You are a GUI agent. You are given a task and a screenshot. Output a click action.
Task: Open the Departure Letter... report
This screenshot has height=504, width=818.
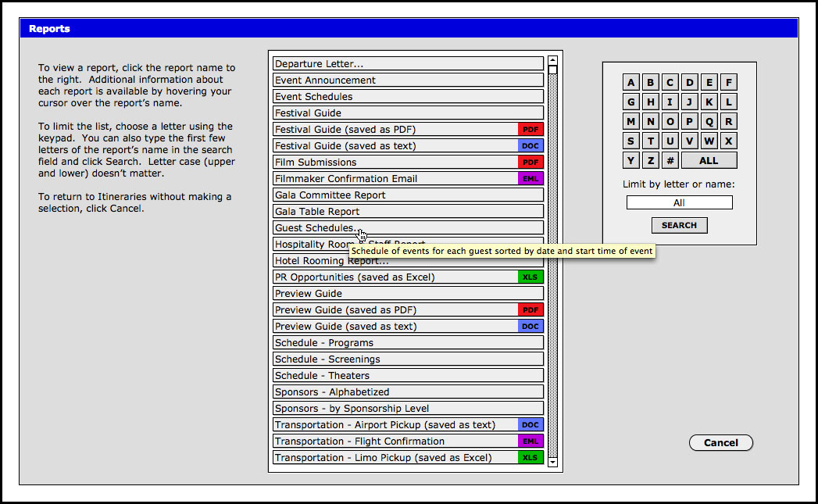[408, 64]
